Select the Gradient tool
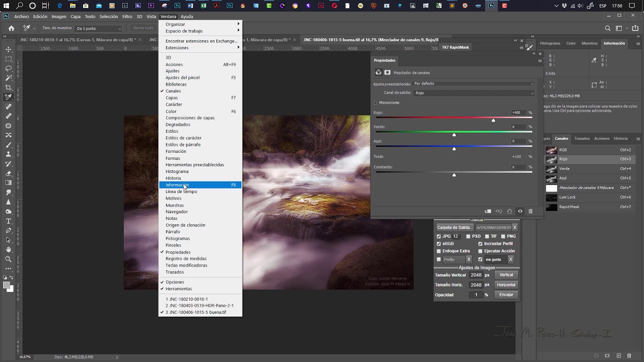The width and height of the screenshot is (644, 362). click(9, 183)
